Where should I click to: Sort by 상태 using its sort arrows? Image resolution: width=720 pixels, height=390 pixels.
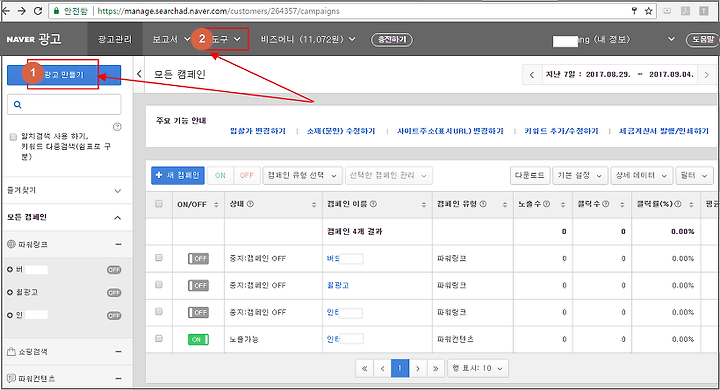[314, 204]
